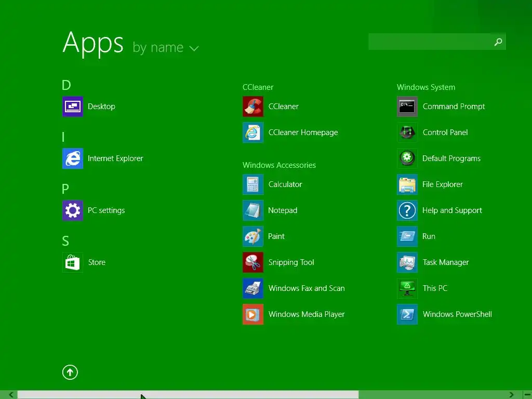
Task: Click the 'Control Panel' label text
Action: 445,132
